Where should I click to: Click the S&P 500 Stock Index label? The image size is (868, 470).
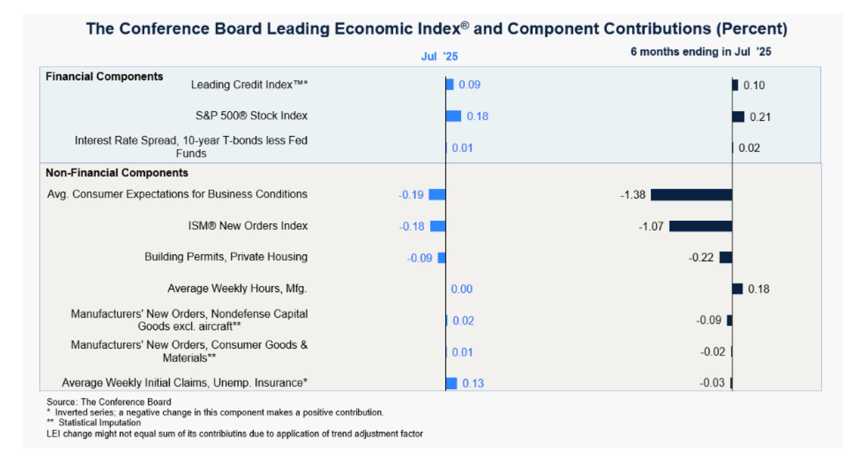coord(251,116)
